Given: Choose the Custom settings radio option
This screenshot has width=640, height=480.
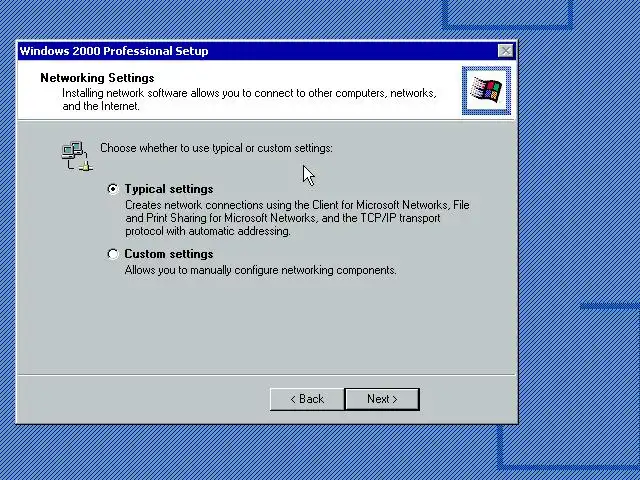Looking at the screenshot, I should point(113,254).
